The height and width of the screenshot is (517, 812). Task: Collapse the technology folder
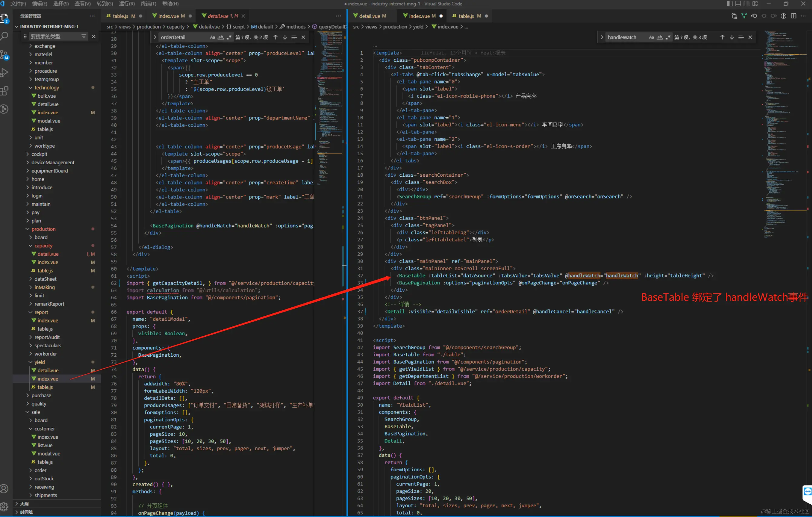pyautogui.click(x=47, y=88)
